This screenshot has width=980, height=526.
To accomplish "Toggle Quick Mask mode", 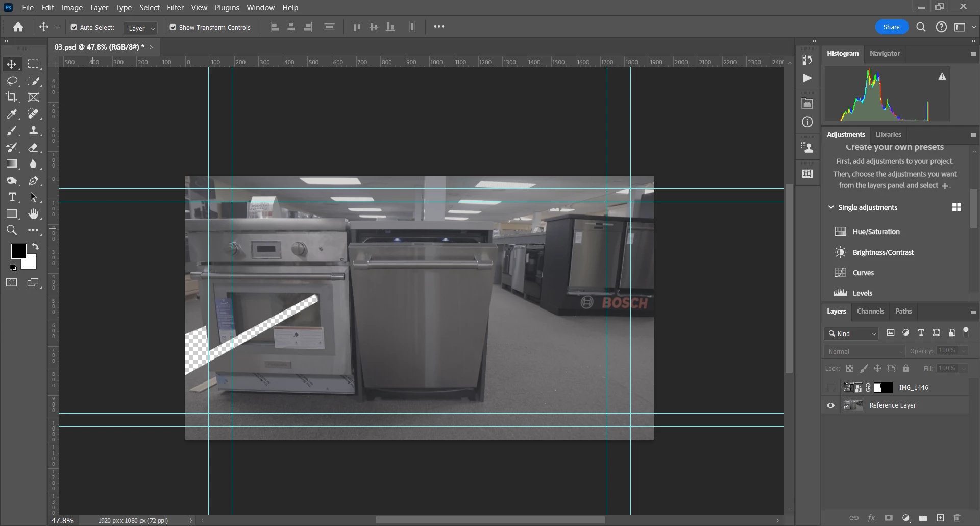I will [x=11, y=282].
